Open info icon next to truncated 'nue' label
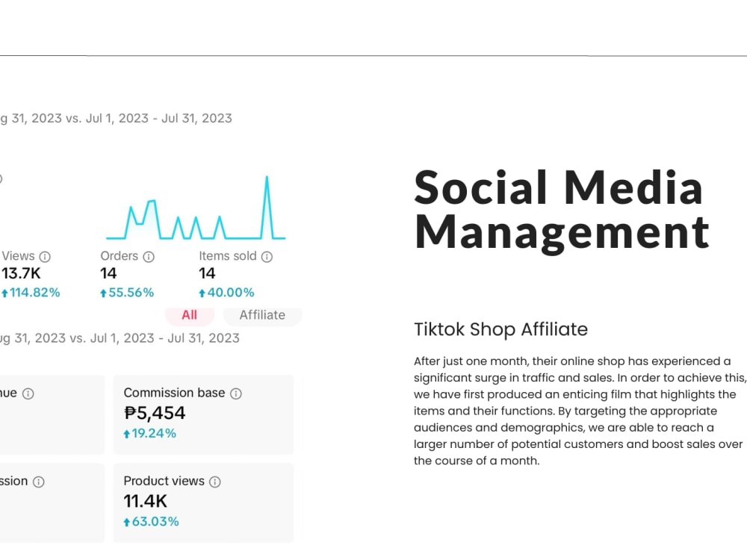Screen dimensions: 747x560 tap(28, 393)
